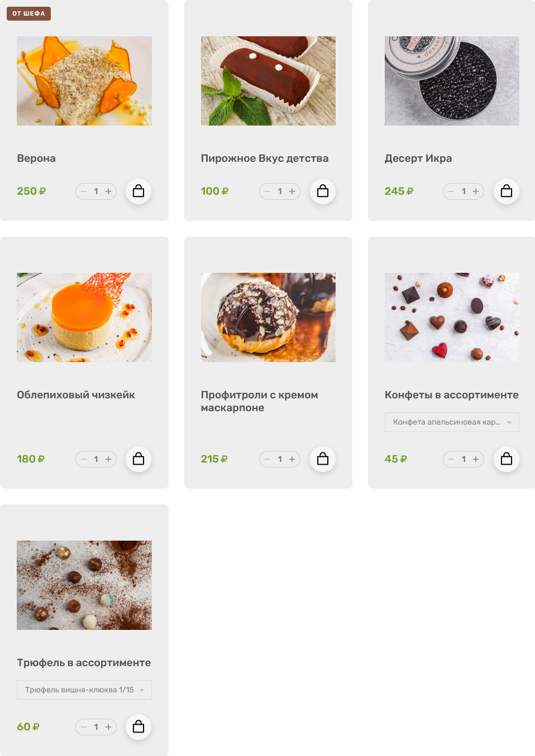535x756 pixels.
Task: Add Пирожное Вкус детства to cart
Action: click(323, 191)
